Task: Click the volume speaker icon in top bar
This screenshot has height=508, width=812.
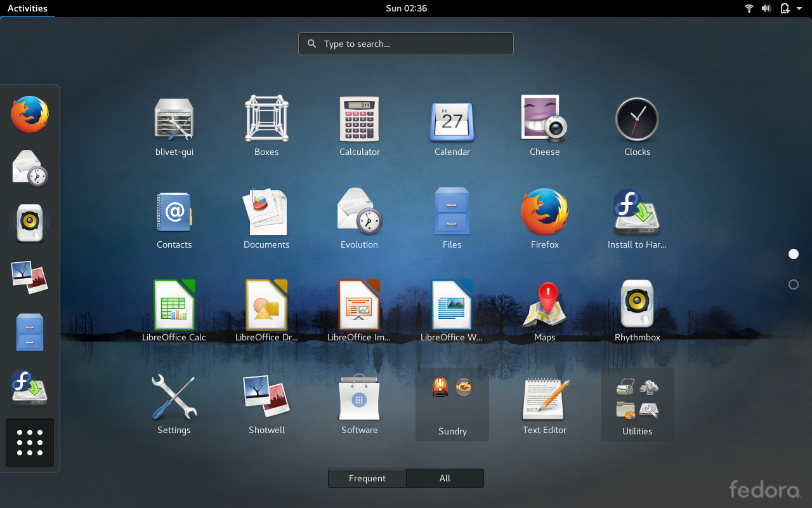Action: 766,8
